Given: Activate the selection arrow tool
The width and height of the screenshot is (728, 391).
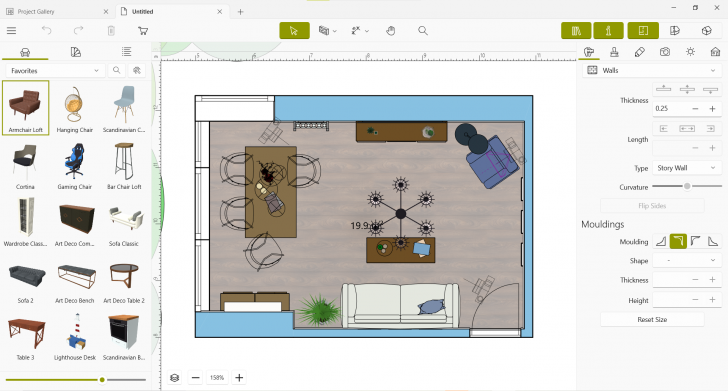Looking at the screenshot, I should (294, 31).
